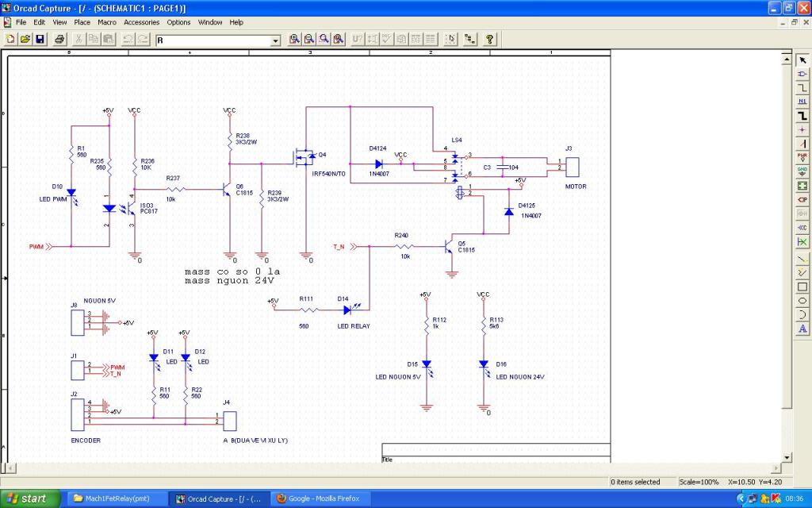This screenshot has height=508, width=812.
Task: Select the Place Rectangle tool
Action: click(x=802, y=287)
